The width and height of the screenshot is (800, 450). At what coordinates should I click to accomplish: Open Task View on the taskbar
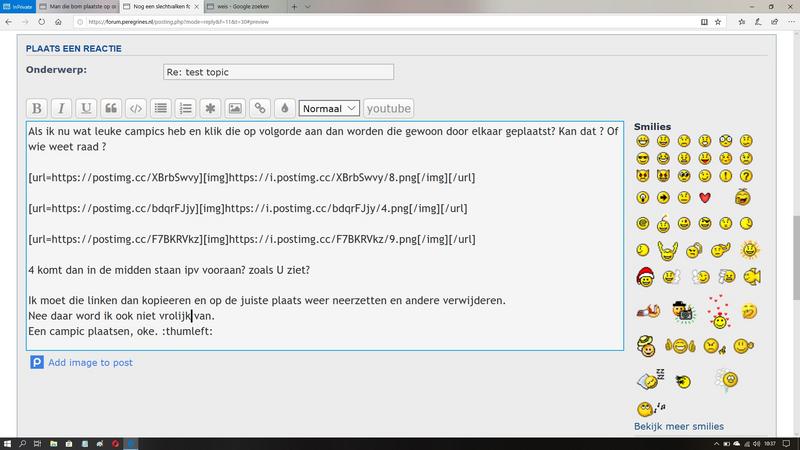pyautogui.click(x=37, y=444)
